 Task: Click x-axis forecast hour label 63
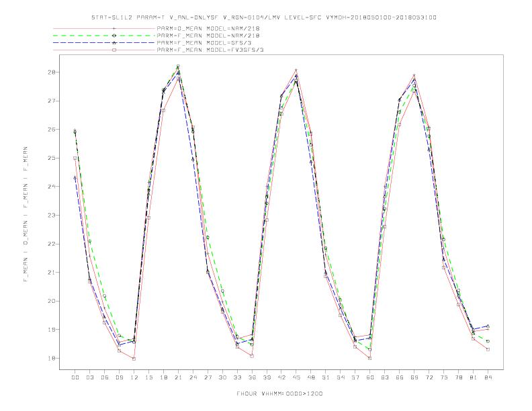click(x=385, y=377)
